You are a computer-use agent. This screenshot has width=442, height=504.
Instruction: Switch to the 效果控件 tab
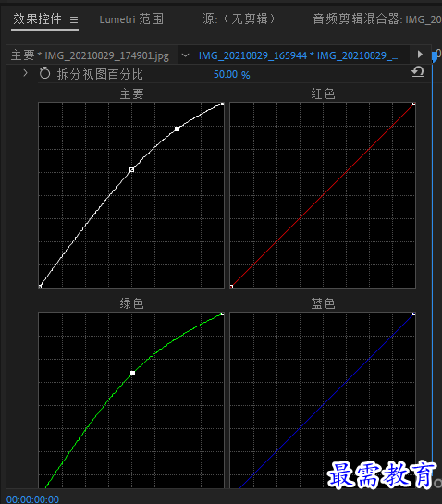37,19
